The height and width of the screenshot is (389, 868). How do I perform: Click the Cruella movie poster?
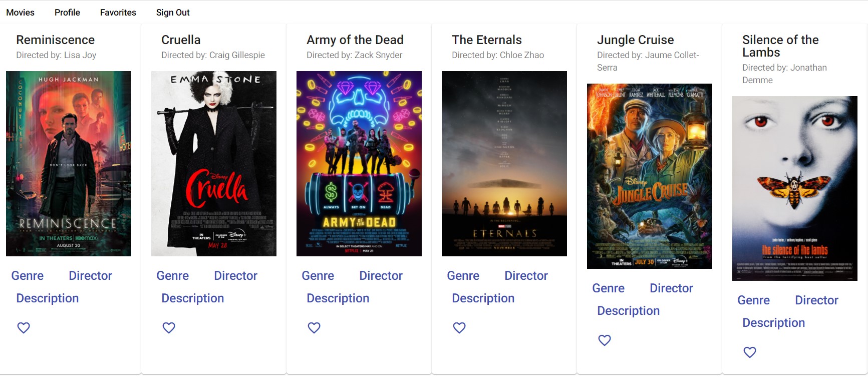coord(213,162)
